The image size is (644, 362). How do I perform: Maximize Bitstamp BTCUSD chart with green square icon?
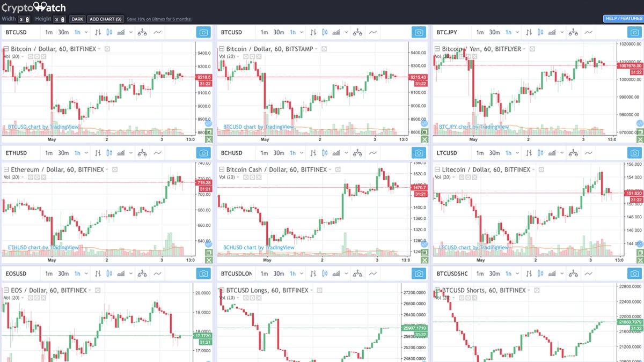pyautogui.click(x=425, y=131)
